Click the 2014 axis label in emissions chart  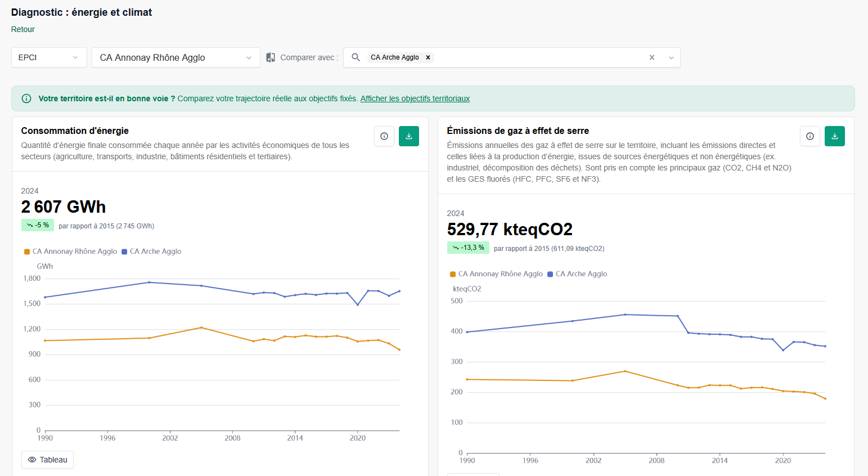tap(719, 460)
